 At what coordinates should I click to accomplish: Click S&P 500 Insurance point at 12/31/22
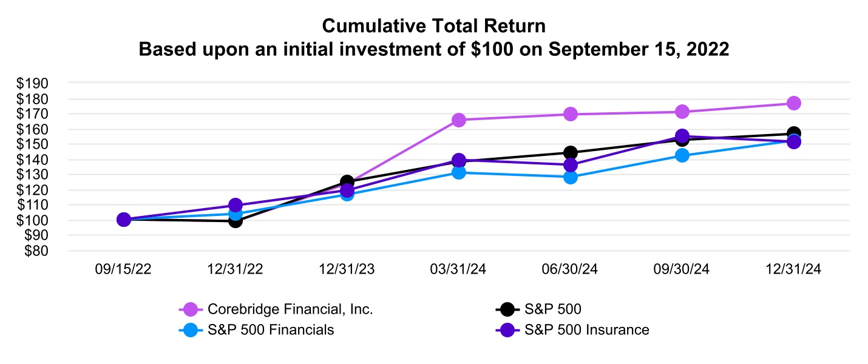tap(236, 205)
